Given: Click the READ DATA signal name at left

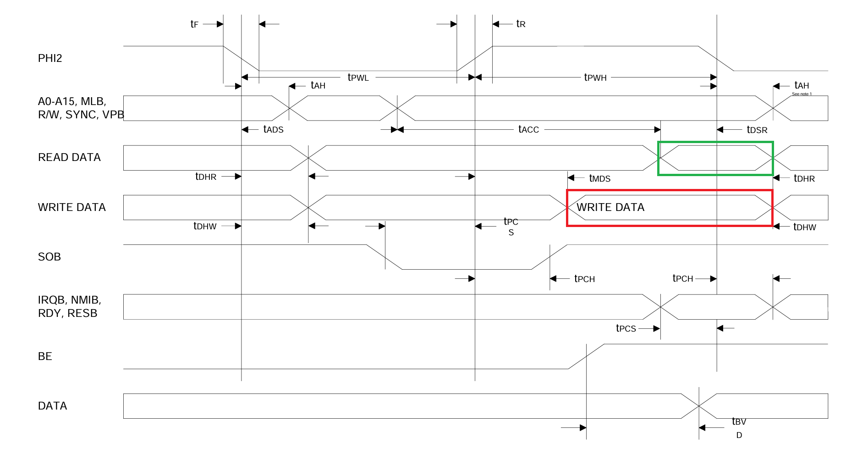Looking at the screenshot, I should click(x=69, y=157).
